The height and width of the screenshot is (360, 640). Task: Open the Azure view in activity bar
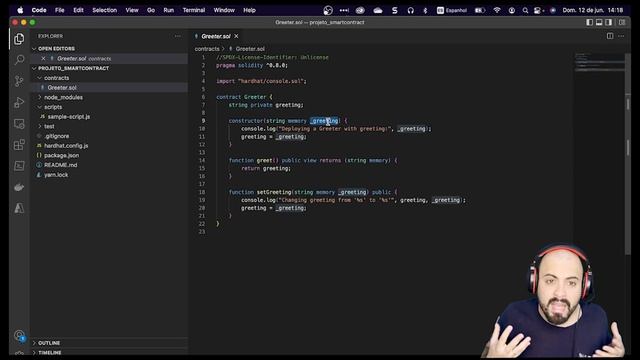coord(19,208)
